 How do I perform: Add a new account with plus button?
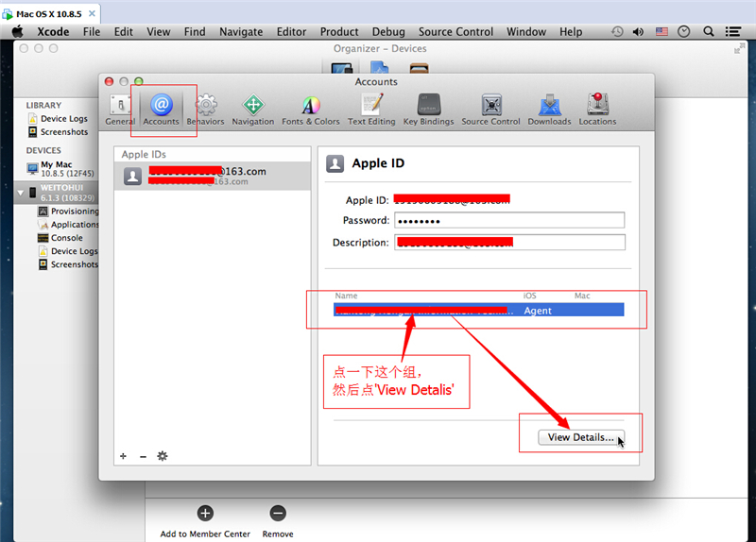pos(124,456)
